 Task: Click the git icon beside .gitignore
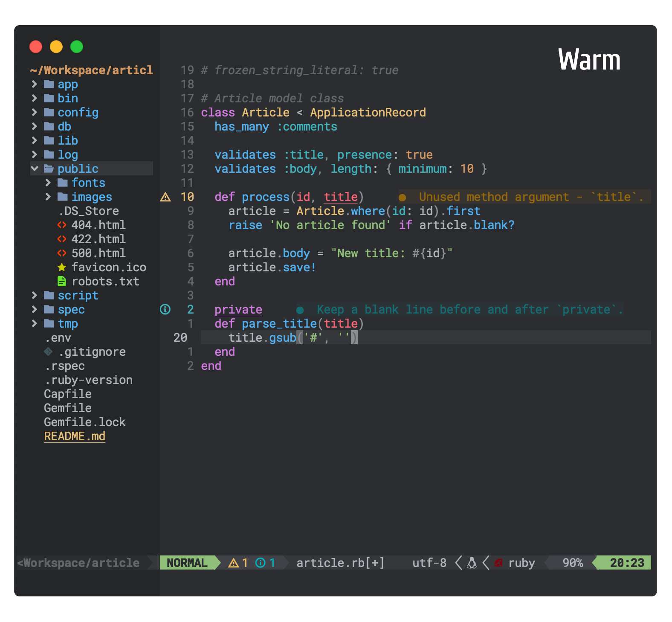point(49,352)
